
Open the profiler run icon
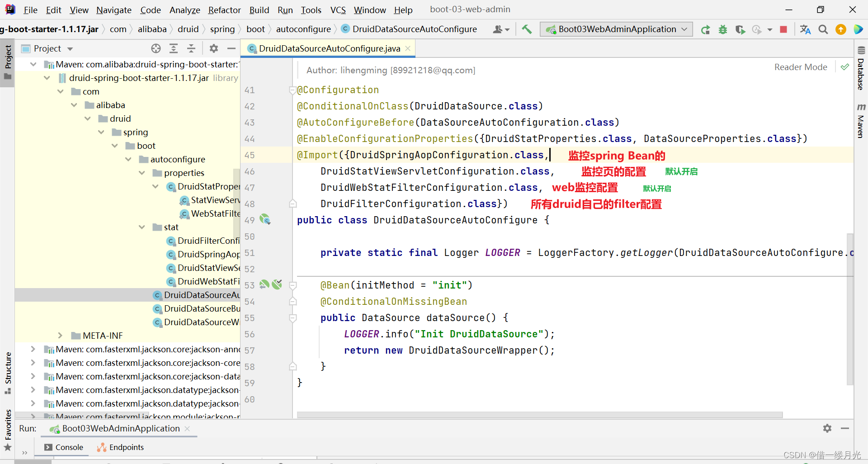point(757,30)
